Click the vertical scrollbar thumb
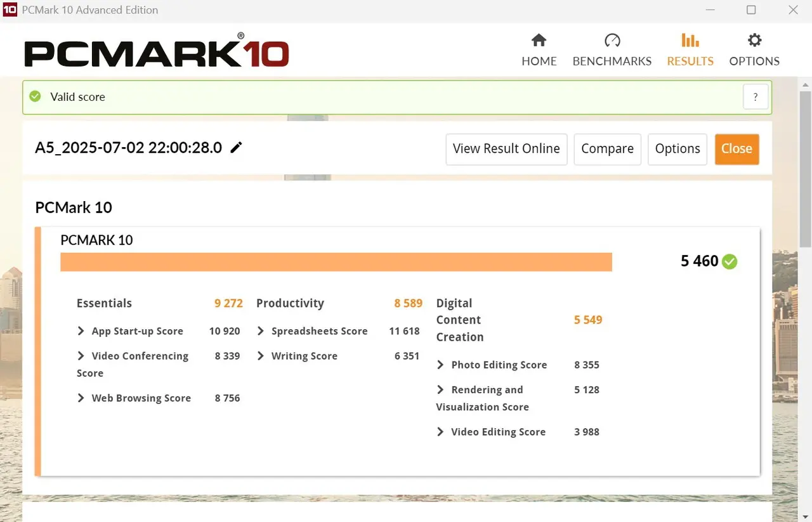812x522 pixels. pos(805,168)
